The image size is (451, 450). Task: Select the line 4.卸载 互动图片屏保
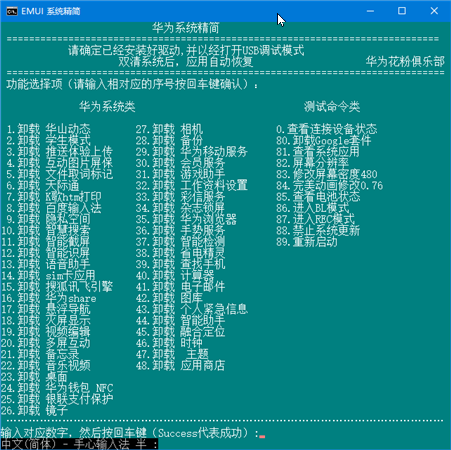[60, 163]
